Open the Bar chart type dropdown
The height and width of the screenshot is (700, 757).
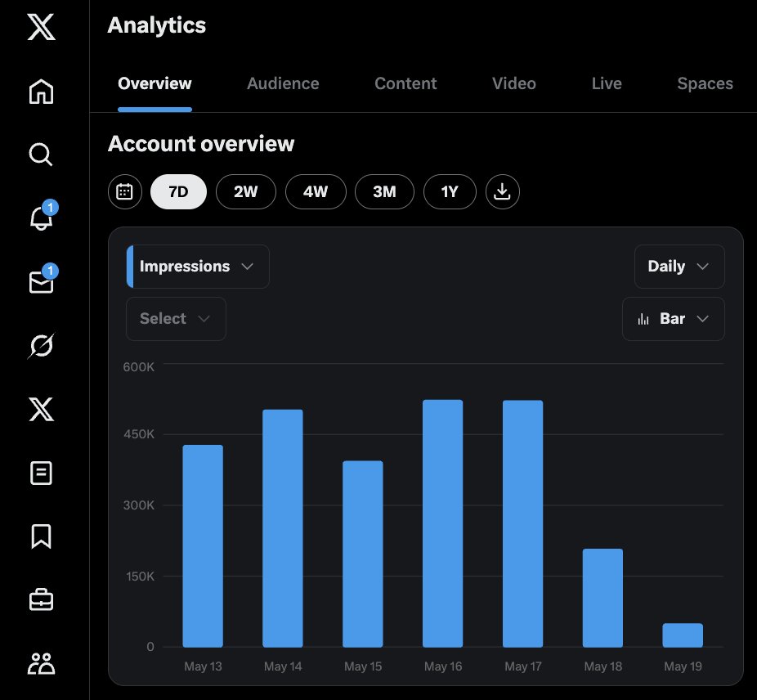click(674, 319)
